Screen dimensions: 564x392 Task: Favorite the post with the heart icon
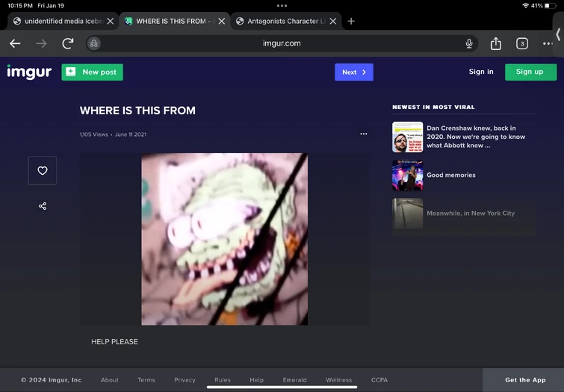pos(43,170)
